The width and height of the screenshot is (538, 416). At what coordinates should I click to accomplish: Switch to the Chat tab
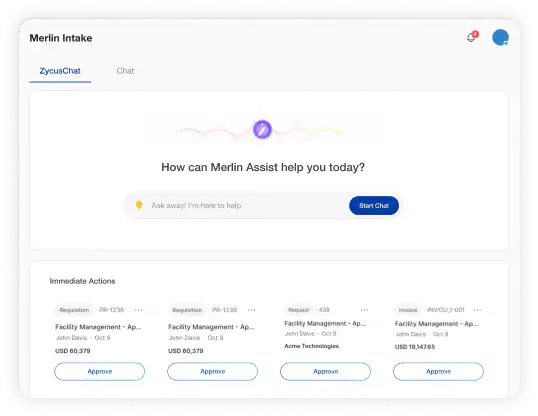coord(125,71)
